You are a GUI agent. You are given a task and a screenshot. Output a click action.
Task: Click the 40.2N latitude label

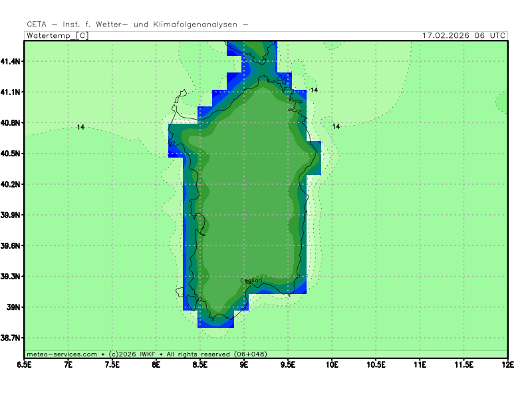(x=11, y=184)
